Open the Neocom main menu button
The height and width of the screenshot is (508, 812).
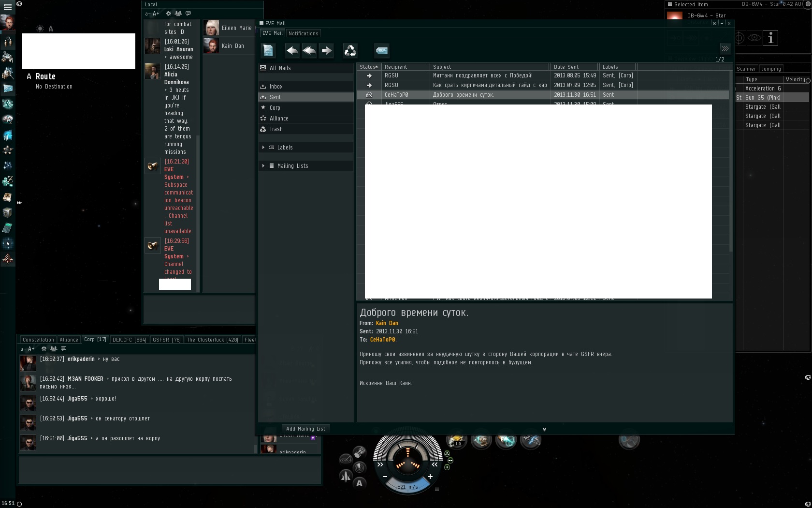[x=7, y=7]
